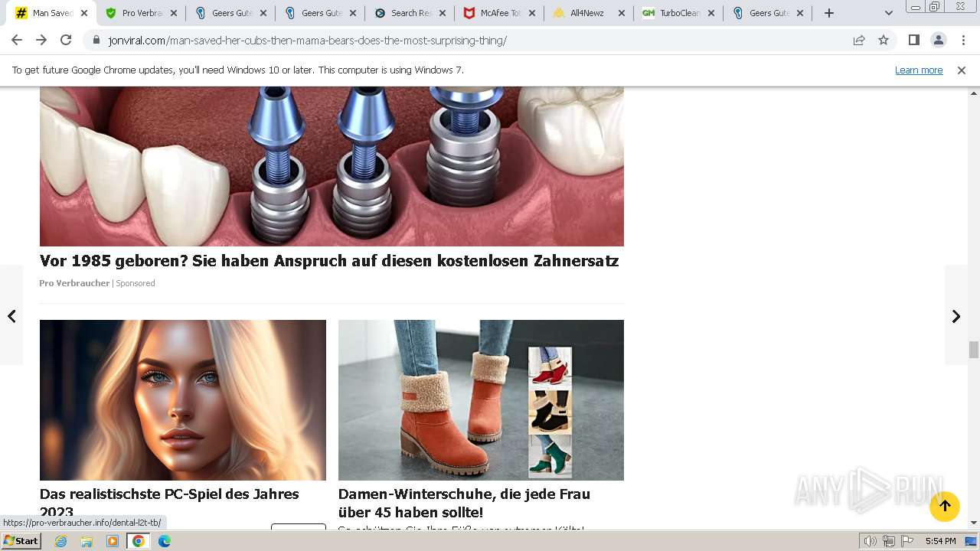Open Action Center flag in system tray
This screenshot has height=551, width=980.
pyautogui.click(x=906, y=541)
